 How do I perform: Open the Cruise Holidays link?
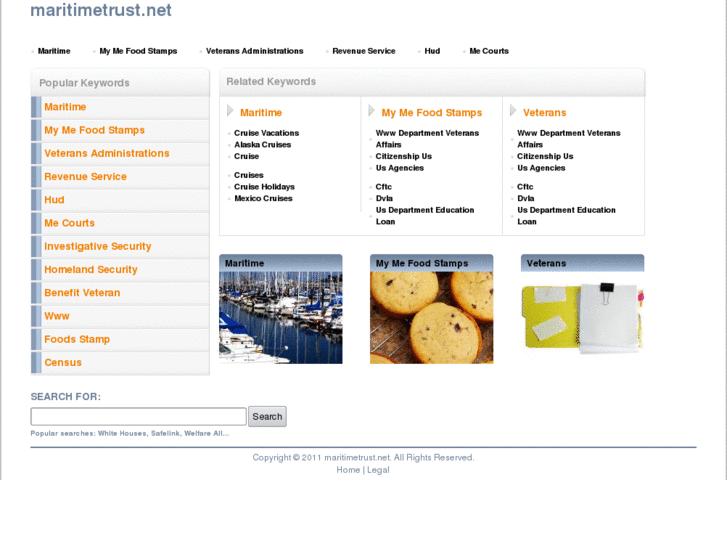click(x=264, y=186)
